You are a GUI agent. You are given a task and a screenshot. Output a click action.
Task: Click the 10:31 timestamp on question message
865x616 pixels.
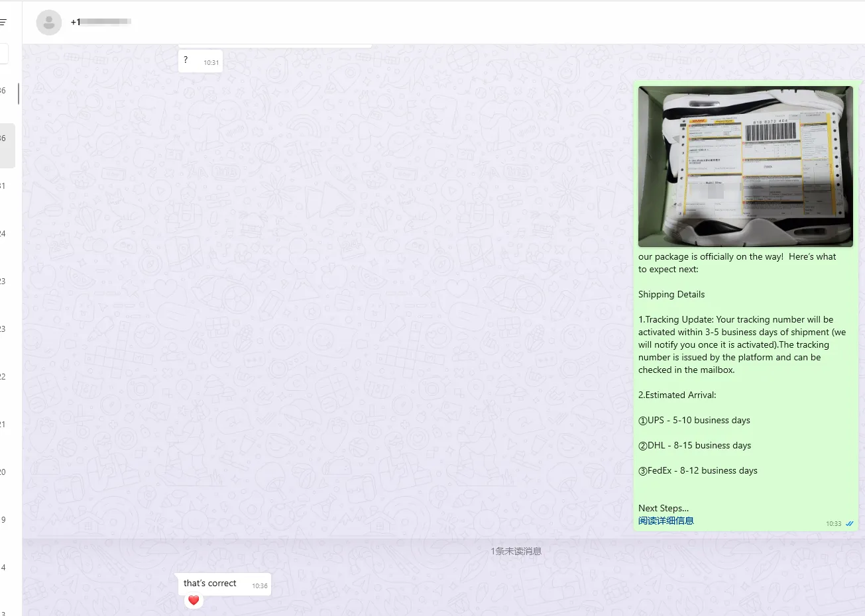click(211, 63)
